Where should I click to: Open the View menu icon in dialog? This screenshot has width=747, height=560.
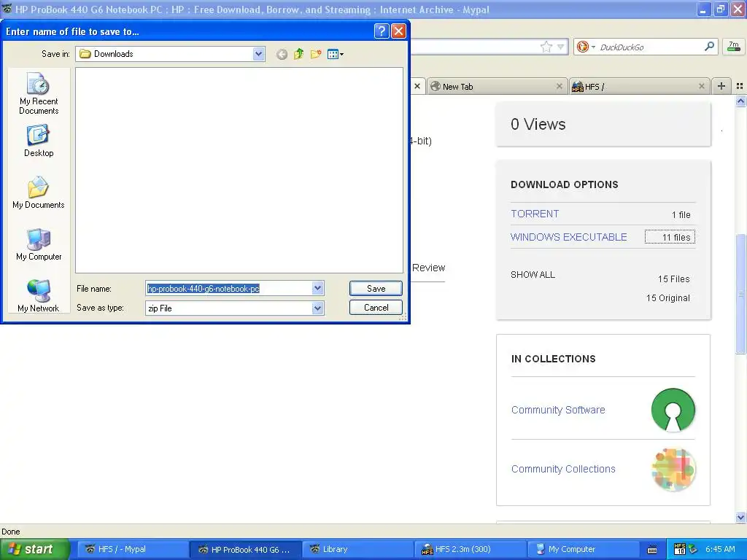(336, 54)
